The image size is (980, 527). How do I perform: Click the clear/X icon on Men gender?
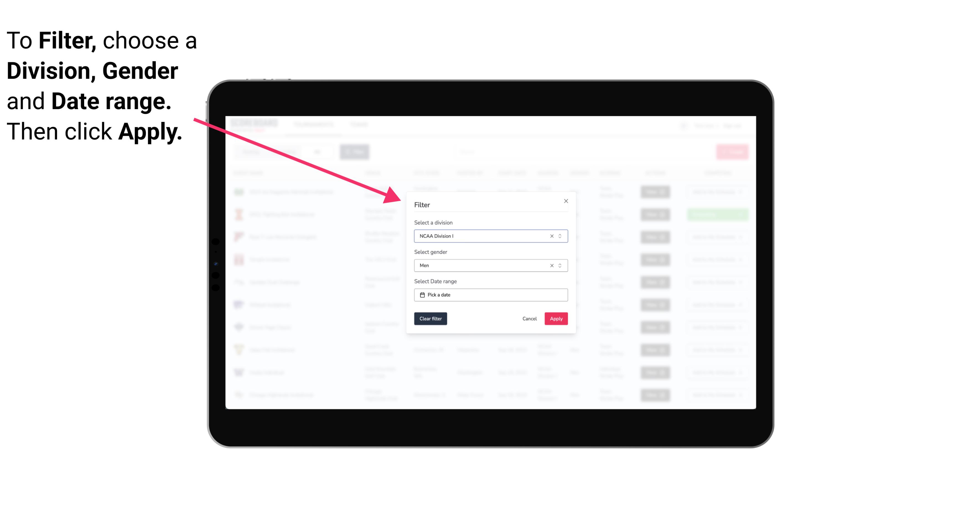coord(551,265)
